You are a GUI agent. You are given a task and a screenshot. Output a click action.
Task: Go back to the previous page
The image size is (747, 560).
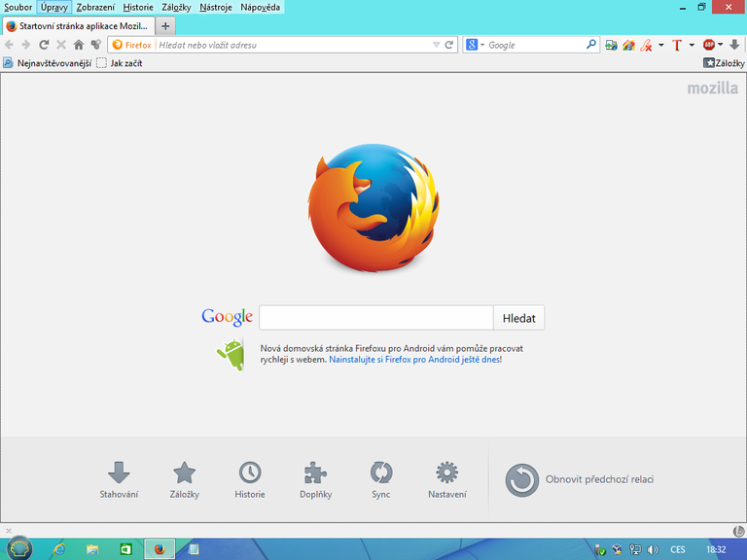(x=9, y=45)
